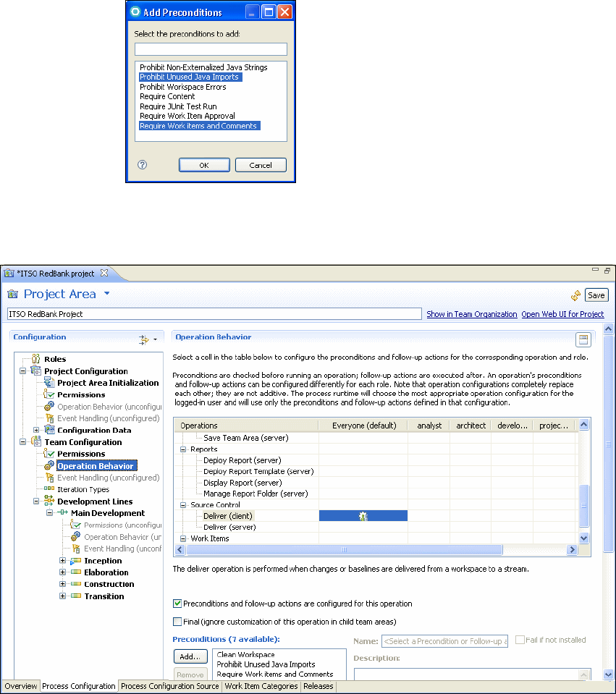
Task: Click the Save button
Action: click(x=596, y=295)
